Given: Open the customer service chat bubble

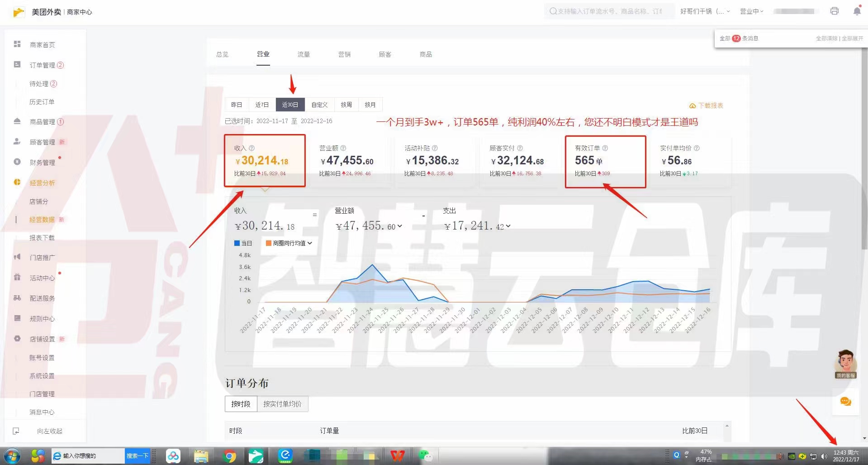Looking at the screenshot, I should [845, 401].
